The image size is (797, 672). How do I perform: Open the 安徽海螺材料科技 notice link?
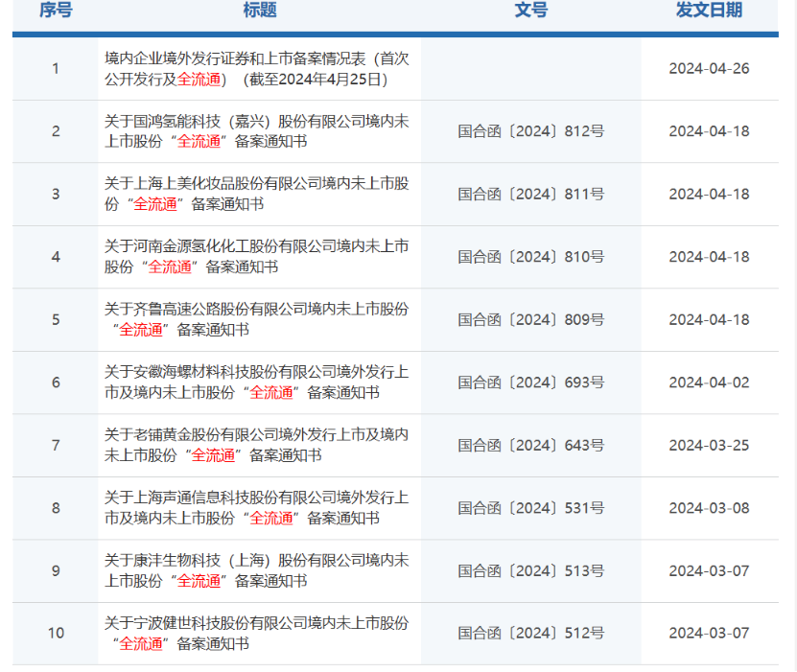(257, 382)
